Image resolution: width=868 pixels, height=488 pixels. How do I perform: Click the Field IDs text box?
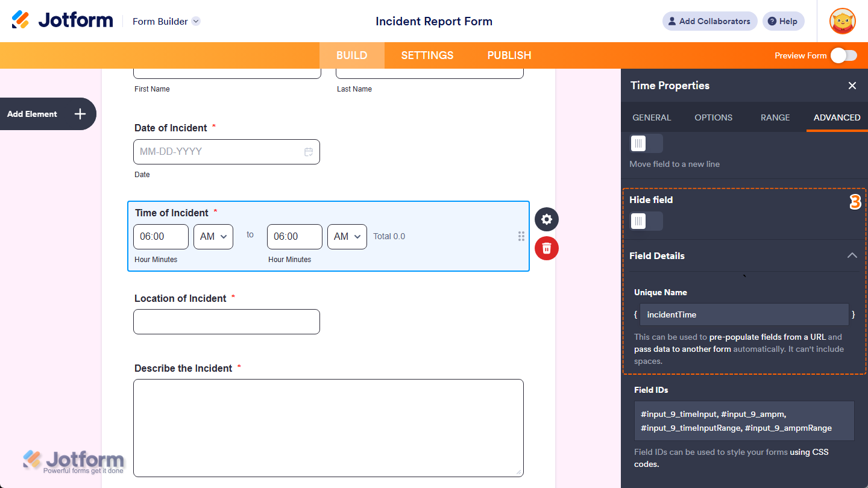tap(744, 421)
